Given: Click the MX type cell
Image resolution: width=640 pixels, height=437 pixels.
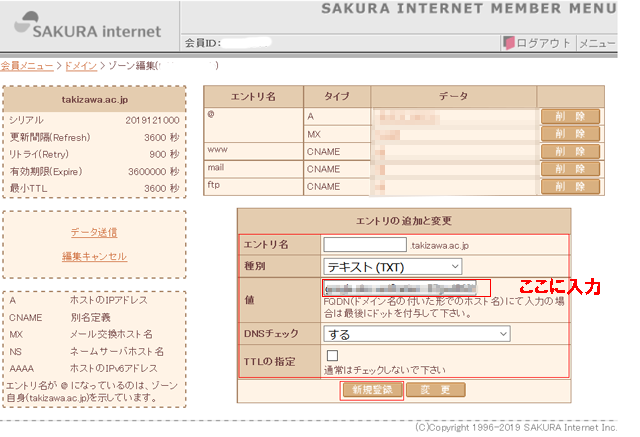Looking at the screenshot, I should click(x=337, y=134).
